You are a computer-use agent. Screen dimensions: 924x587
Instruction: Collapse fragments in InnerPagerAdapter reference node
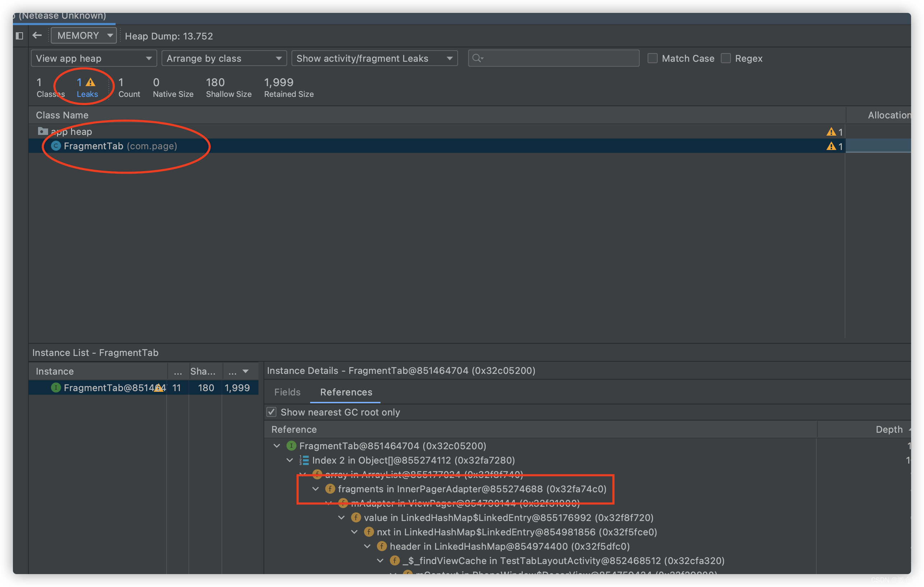point(316,489)
